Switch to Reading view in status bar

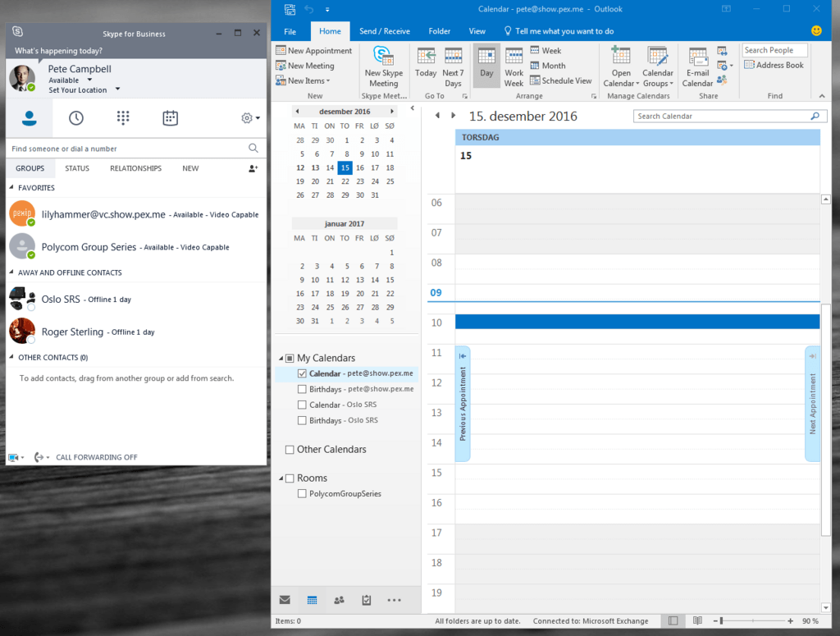(697, 621)
